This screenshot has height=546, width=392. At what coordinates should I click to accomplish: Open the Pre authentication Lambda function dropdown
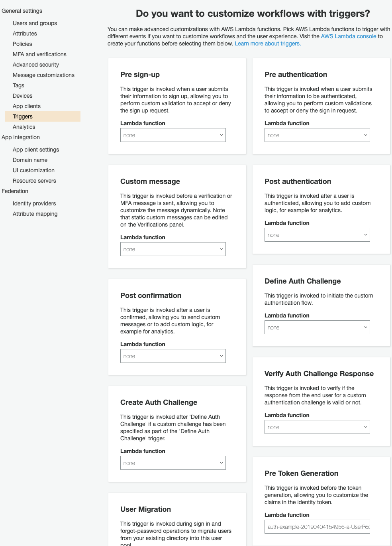(x=317, y=135)
